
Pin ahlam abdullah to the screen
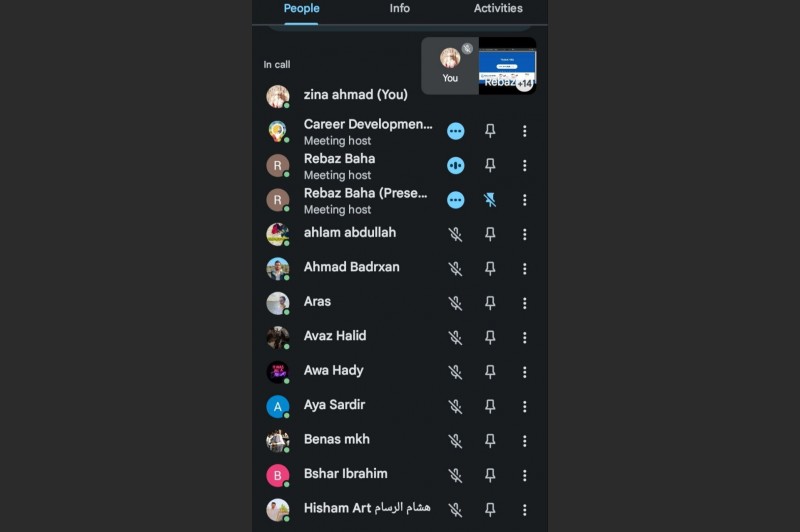point(490,234)
